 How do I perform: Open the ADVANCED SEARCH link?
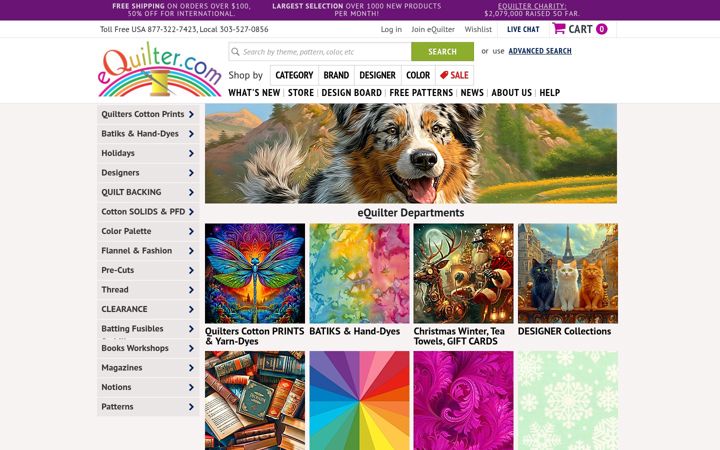[540, 51]
